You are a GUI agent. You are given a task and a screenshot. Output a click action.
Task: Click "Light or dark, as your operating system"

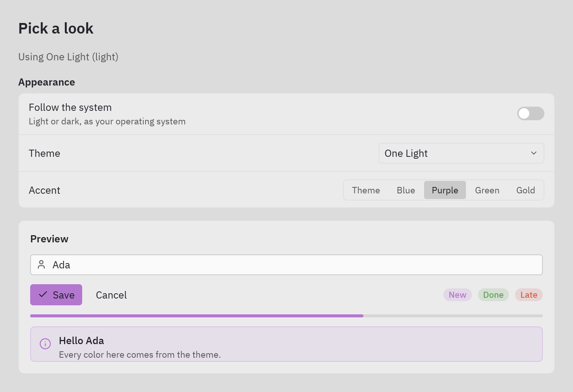[107, 121]
